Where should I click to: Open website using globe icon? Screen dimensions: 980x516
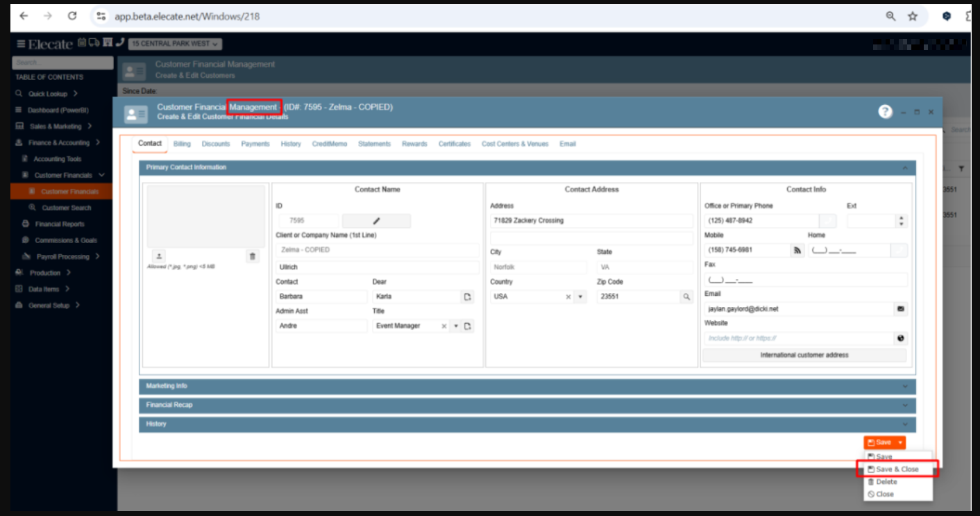(901, 338)
